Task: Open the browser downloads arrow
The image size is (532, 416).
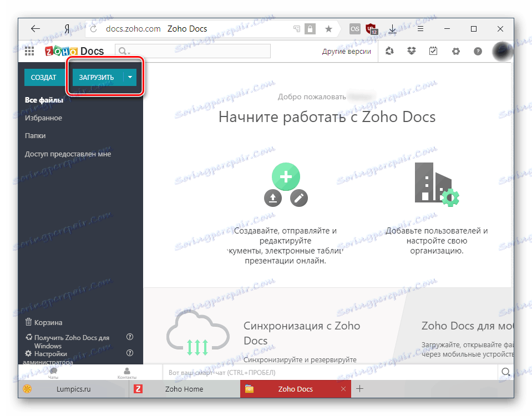Action: 393,29
